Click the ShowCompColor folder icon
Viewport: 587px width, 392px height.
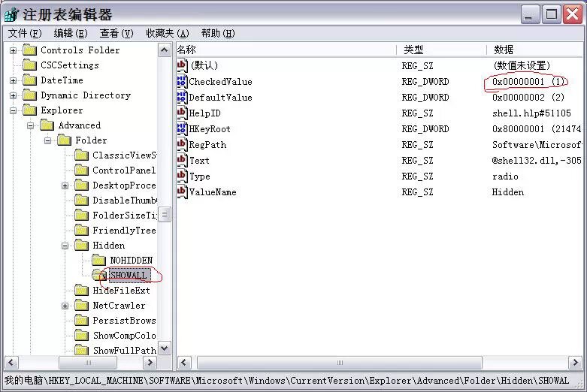tap(82, 335)
